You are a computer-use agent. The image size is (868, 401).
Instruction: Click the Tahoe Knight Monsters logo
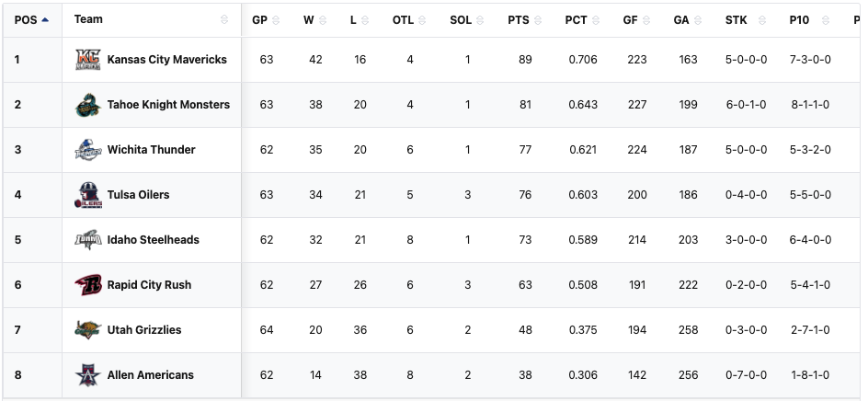86,105
